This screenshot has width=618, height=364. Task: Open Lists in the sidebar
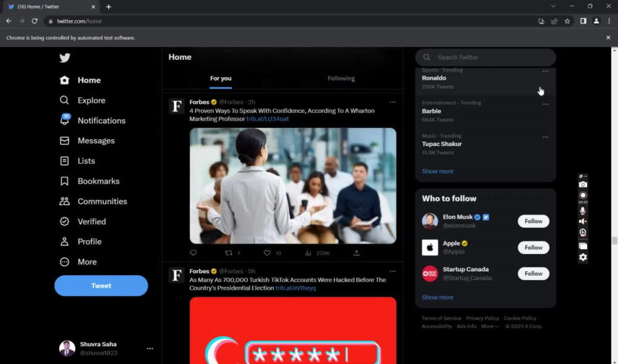click(77, 161)
